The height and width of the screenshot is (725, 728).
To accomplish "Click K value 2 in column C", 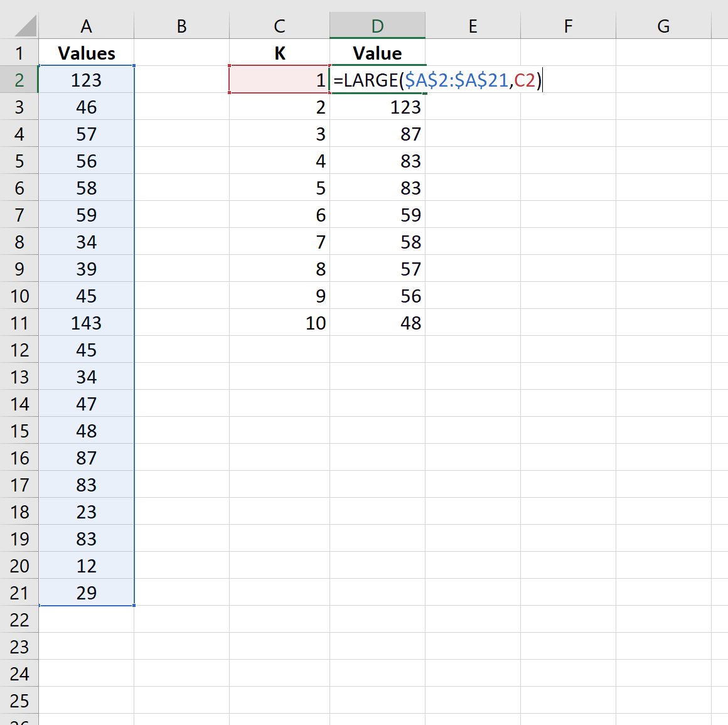I will click(279, 106).
